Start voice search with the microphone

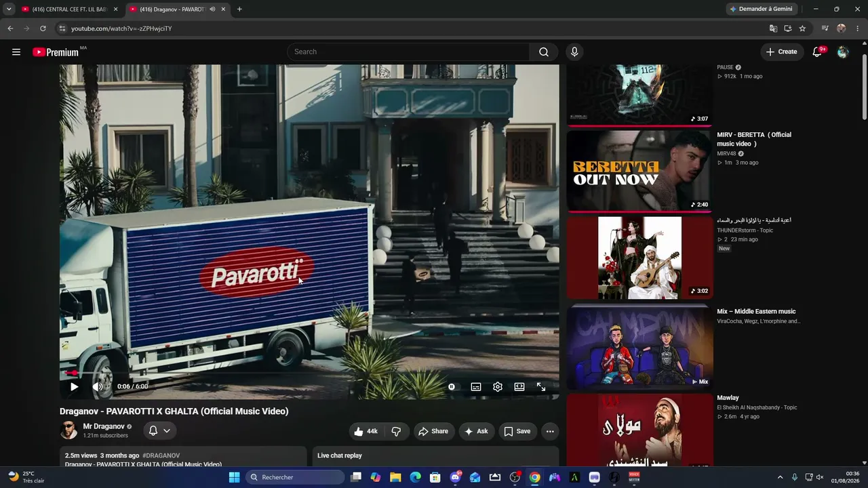[x=574, y=52]
